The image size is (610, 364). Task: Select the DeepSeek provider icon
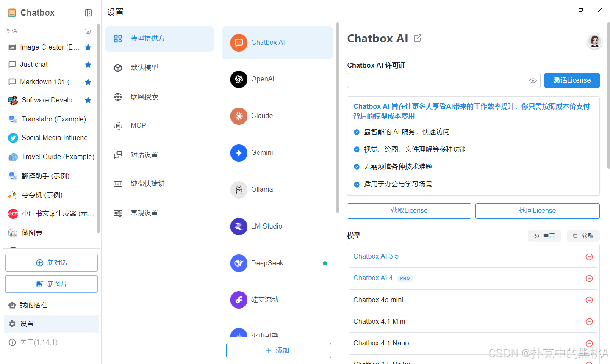[239, 263]
